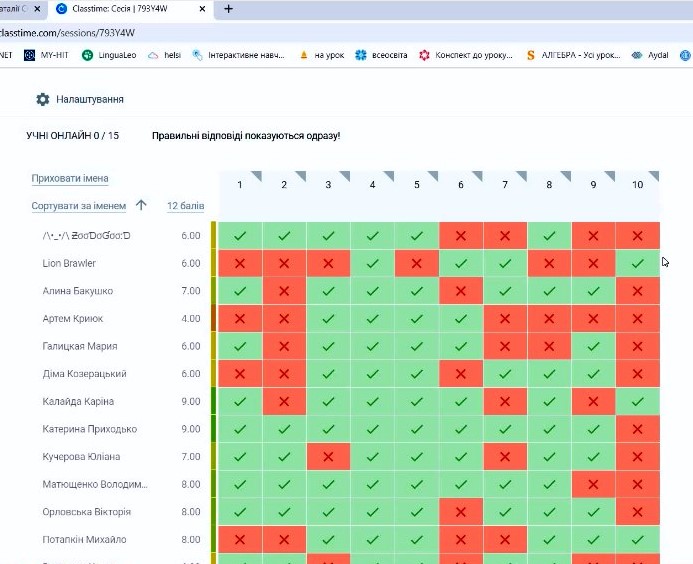Expand question 1 column header
The image size is (693, 564).
point(240,185)
